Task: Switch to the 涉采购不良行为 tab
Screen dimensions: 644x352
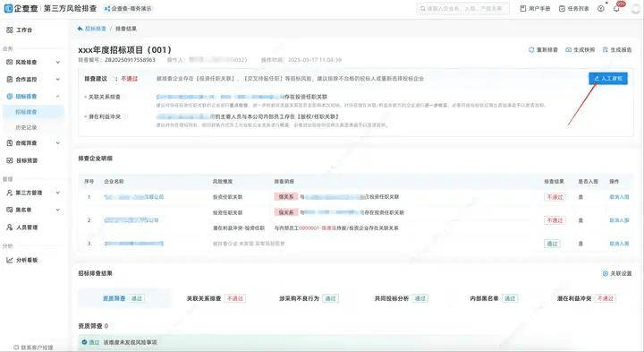Action: pos(309,298)
